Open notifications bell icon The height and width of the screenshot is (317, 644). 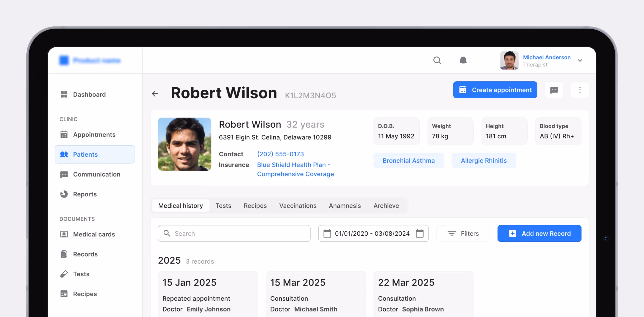coord(463,60)
